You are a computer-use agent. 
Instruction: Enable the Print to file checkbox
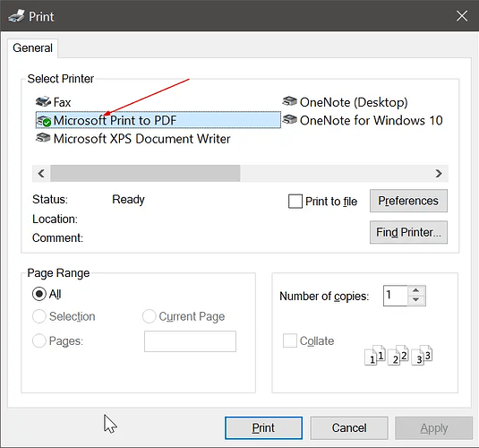295,202
